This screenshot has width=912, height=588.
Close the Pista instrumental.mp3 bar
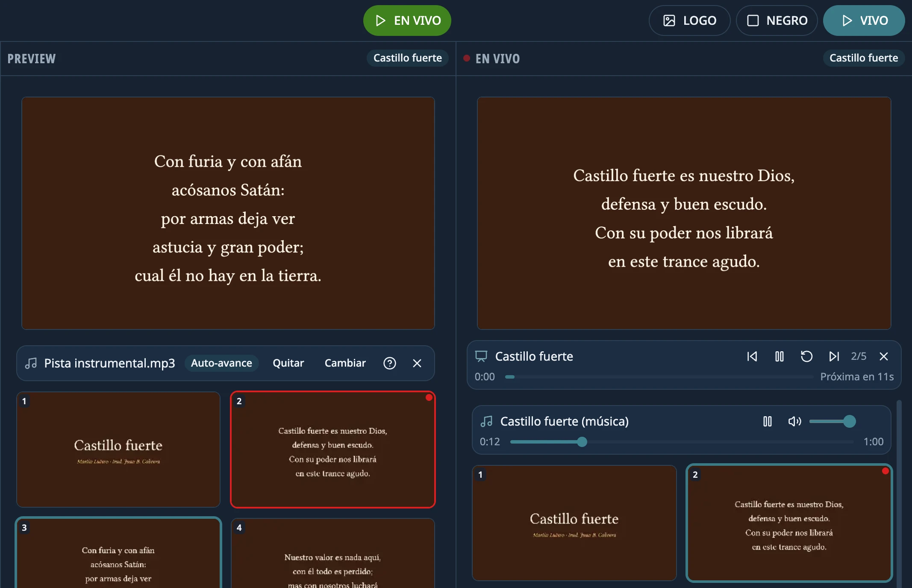[x=417, y=363]
